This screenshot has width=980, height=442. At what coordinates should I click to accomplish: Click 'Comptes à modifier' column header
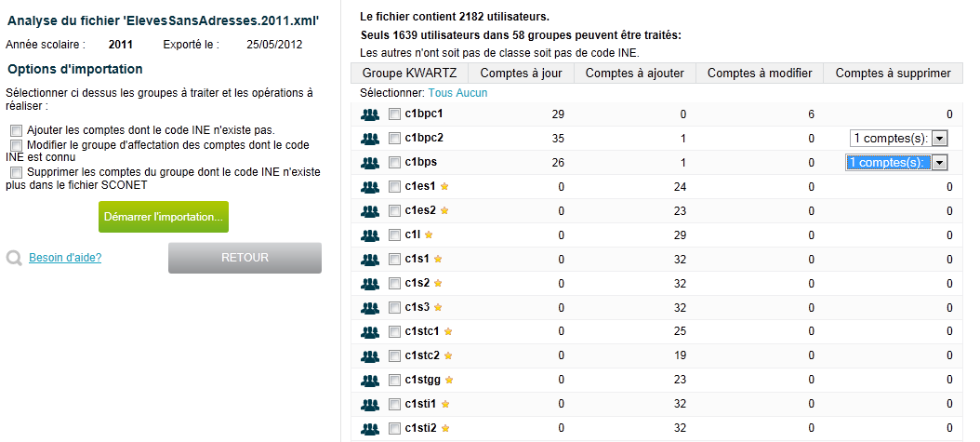(x=760, y=74)
